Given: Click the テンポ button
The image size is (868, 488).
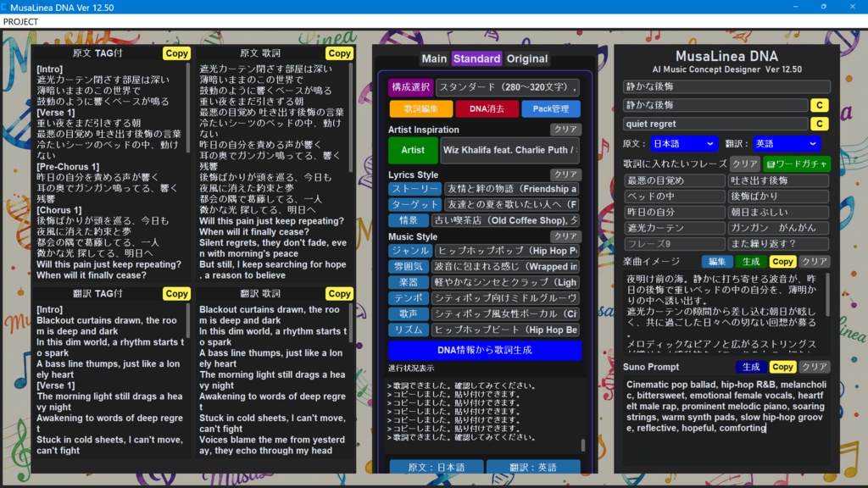Looking at the screenshot, I should pos(409,298).
